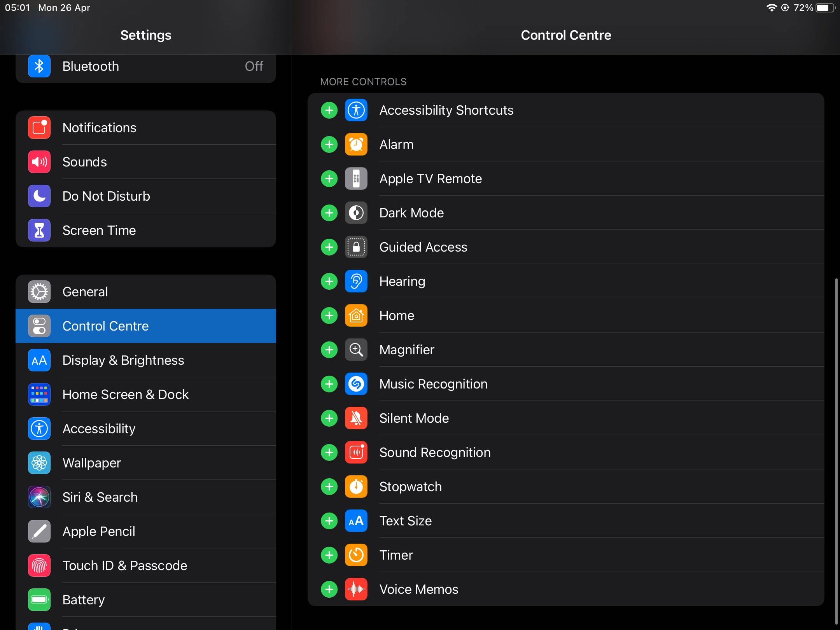This screenshot has height=630, width=840.
Task: Click the Alarm control add icon
Action: pos(329,144)
